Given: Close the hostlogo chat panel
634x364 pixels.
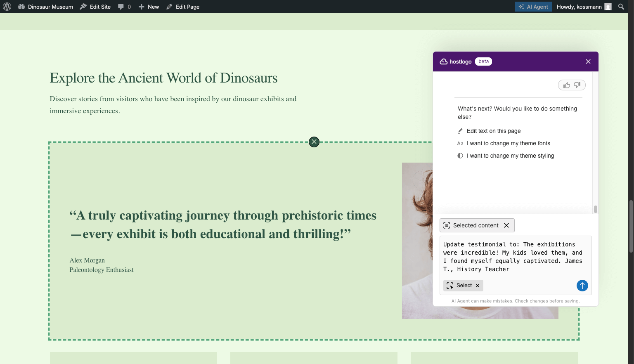Looking at the screenshot, I should pos(588,61).
